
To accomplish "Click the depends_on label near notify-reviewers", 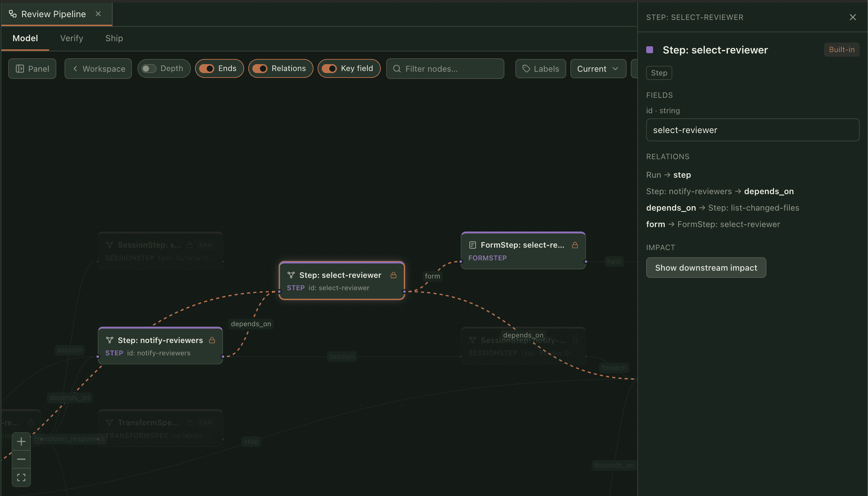I will (x=251, y=324).
